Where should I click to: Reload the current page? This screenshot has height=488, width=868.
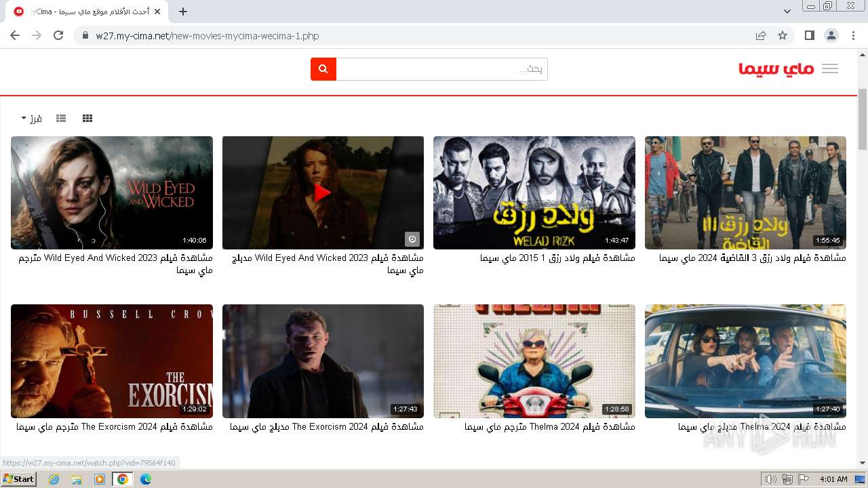58,35
